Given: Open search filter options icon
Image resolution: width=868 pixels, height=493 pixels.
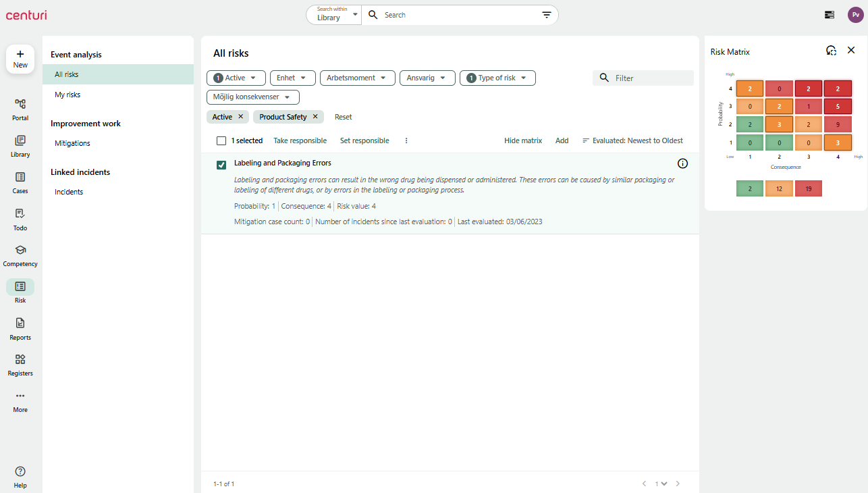Looking at the screenshot, I should click(x=547, y=15).
